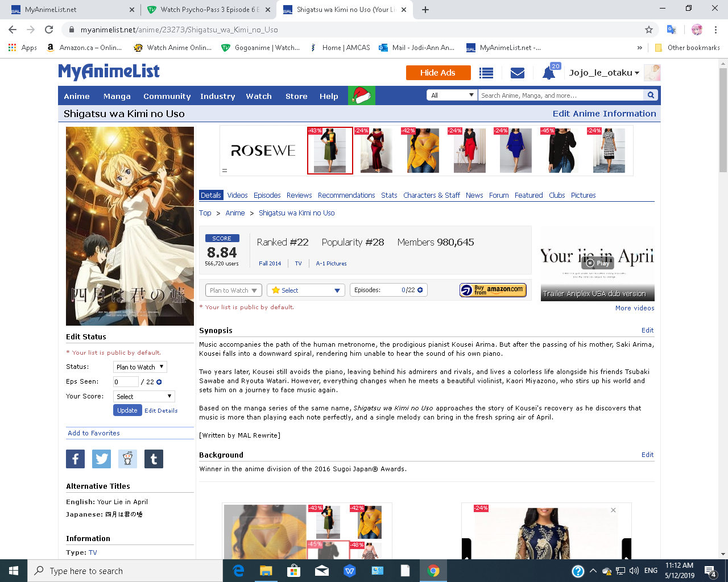Click Add to Favorites link

coord(94,433)
